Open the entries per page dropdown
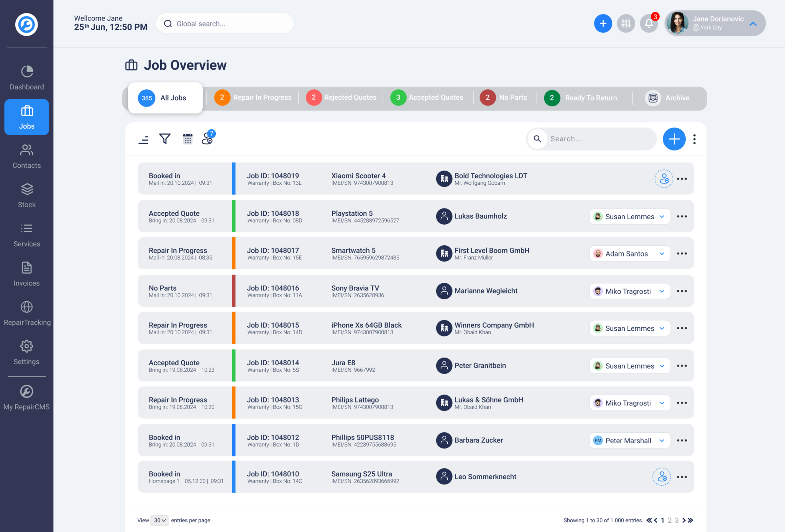Viewport: 785px width, 532px height. 159,520
